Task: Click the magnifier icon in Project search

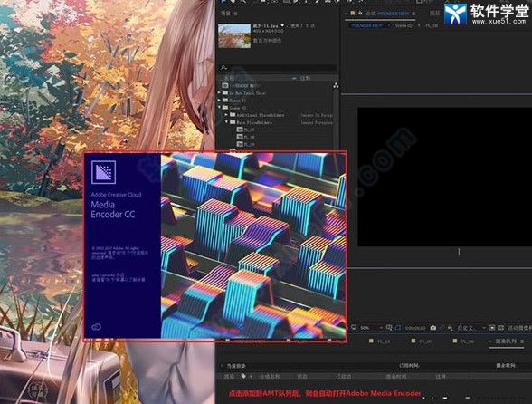Action: pyautogui.click(x=223, y=68)
